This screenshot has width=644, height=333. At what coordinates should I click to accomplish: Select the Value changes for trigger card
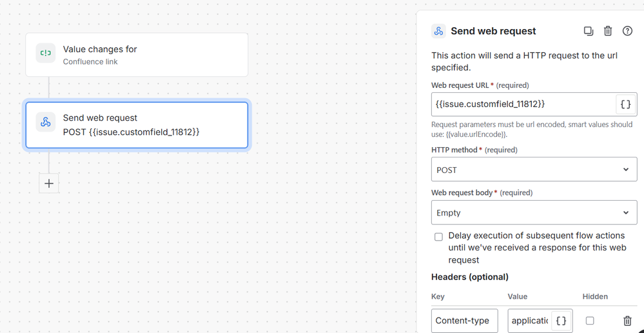[x=137, y=55]
